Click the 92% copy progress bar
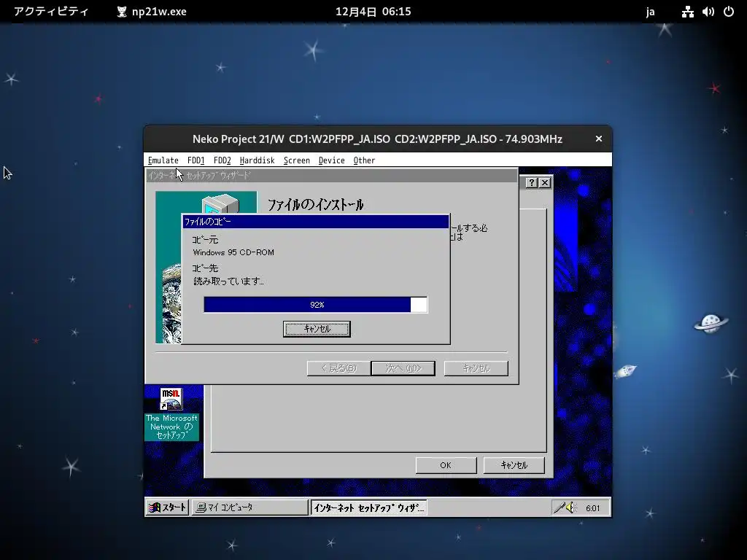The height and width of the screenshot is (560, 747). click(x=315, y=305)
